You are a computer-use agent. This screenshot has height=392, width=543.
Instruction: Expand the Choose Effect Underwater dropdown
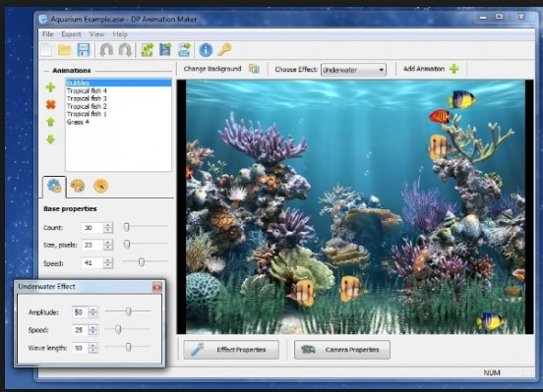pos(353,70)
